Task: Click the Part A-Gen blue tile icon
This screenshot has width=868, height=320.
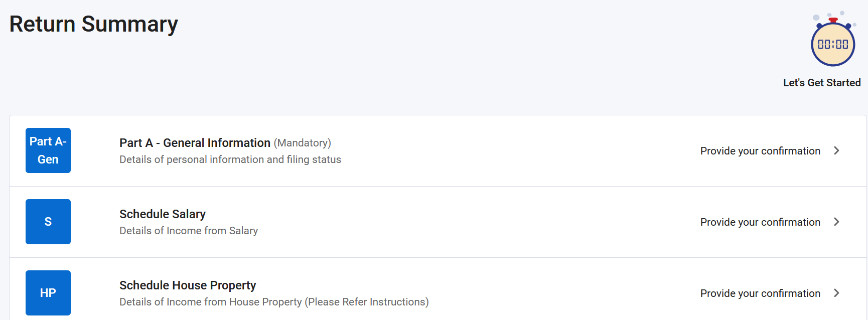Action: [x=48, y=150]
